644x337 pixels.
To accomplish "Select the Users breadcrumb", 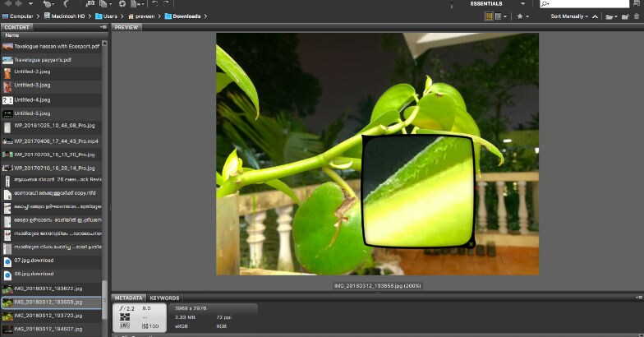I will (106, 16).
